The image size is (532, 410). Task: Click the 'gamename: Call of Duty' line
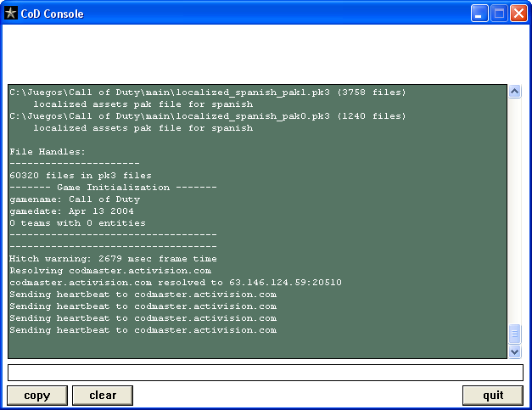(x=75, y=199)
